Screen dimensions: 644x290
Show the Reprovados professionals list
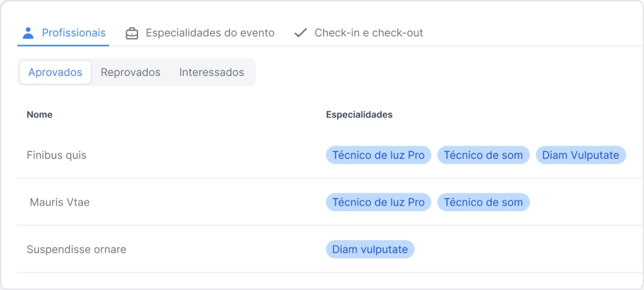[x=130, y=72]
